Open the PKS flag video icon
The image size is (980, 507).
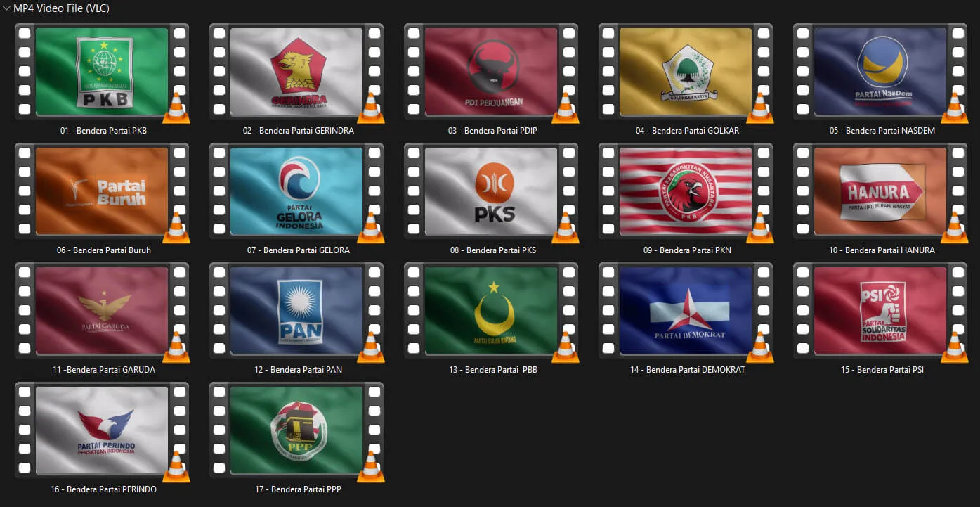(x=491, y=191)
